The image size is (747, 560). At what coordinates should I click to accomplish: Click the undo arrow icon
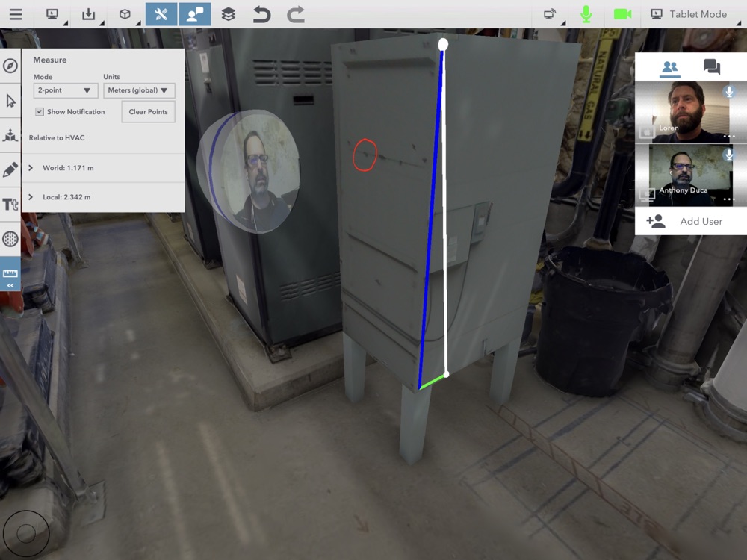coord(261,14)
